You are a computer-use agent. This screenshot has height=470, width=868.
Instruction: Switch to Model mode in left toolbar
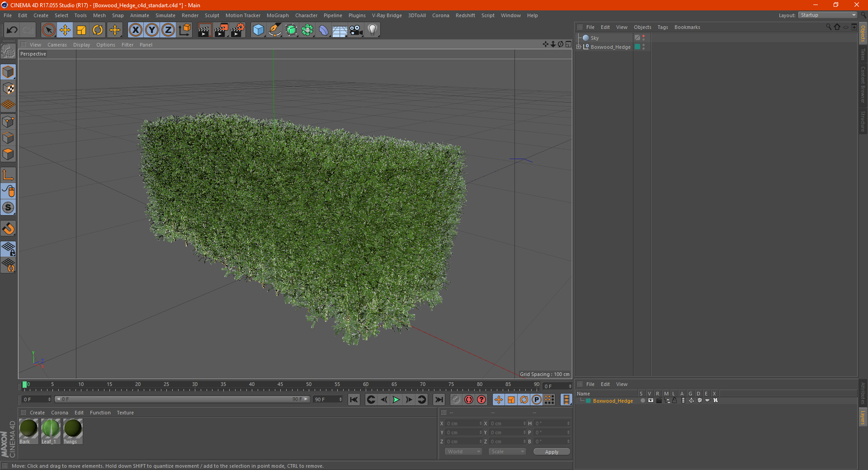tap(8, 72)
